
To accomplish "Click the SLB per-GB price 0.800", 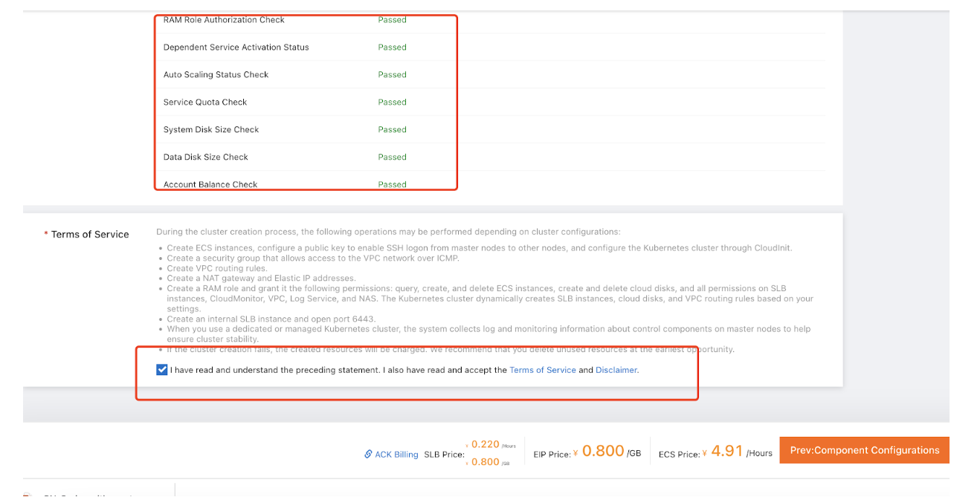I will pyautogui.click(x=485, y=461).
